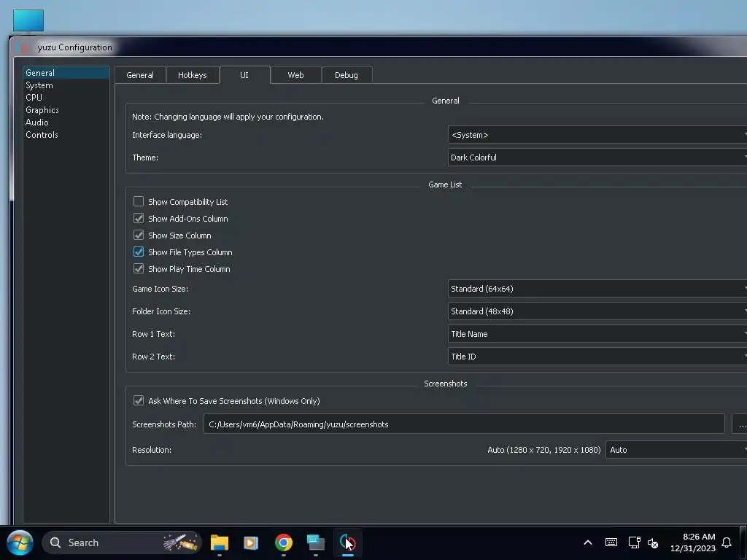747x560 pixels.
Task: Click the network status tray icon
Action: (634, 542)
